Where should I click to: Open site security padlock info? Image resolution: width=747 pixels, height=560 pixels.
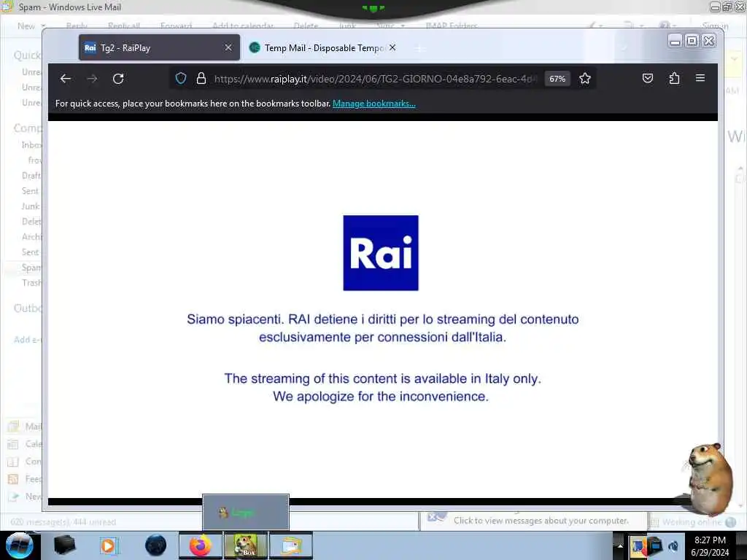[201, 79]
